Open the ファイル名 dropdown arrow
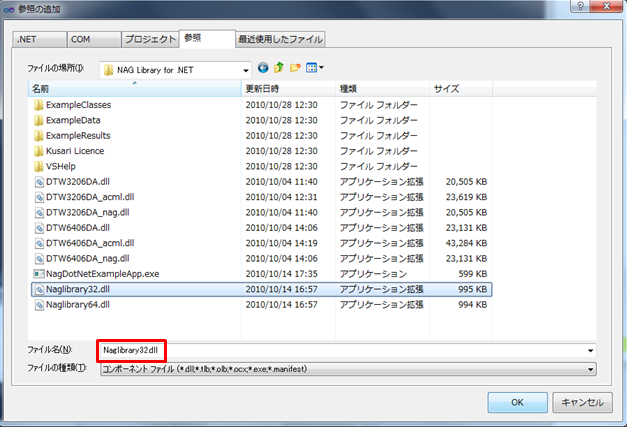This screenshot has height=427, width=627. 591,351
